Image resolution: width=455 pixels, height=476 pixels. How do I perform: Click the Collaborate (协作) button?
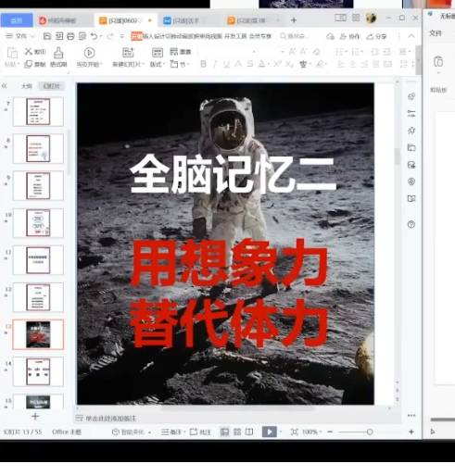350,37
